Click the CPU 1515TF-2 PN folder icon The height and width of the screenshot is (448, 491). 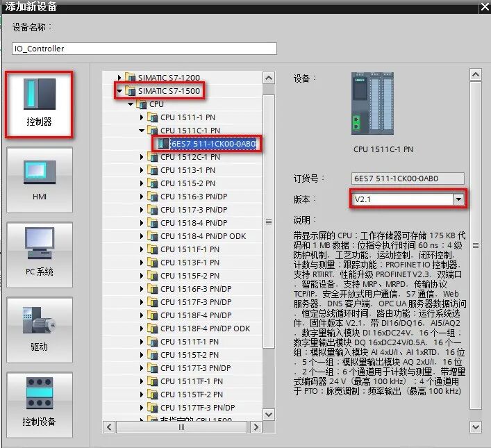click(153, 395)
